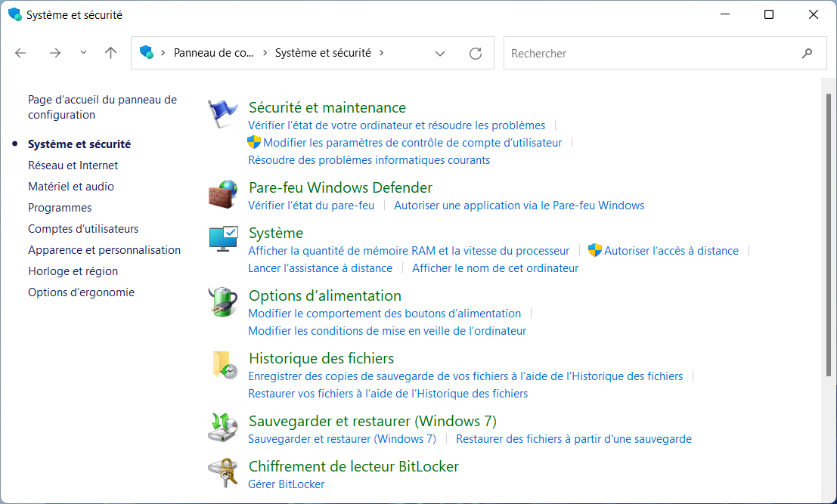Open Options d'ergonomie category
Image resolution: width=837 pixels, height=504 pixels.
pyautogui.click(x=81, y=292)
